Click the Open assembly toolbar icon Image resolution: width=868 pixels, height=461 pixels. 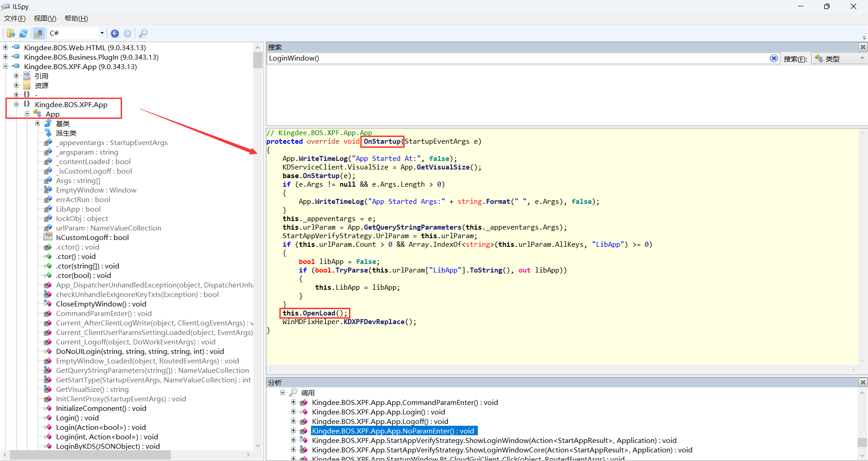click(10, 33)
